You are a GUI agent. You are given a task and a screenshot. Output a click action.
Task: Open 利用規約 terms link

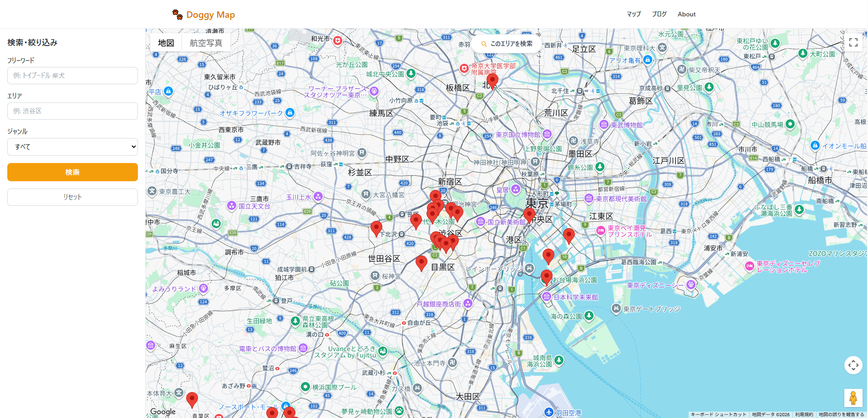click(804, 414)
